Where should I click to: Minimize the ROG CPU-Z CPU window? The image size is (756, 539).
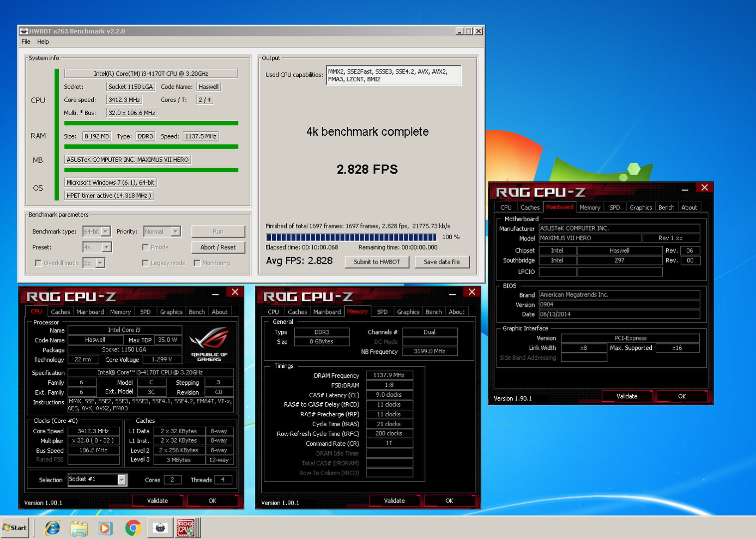click(215, 294)
